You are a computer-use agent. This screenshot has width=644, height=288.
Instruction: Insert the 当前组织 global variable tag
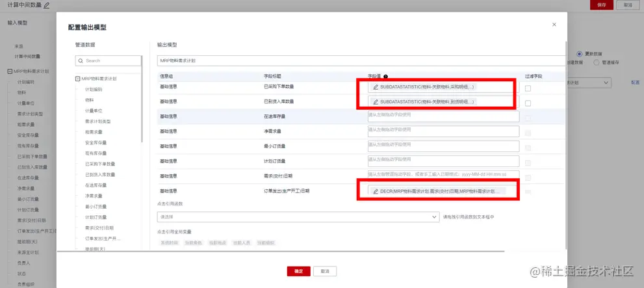coord(266,242)
